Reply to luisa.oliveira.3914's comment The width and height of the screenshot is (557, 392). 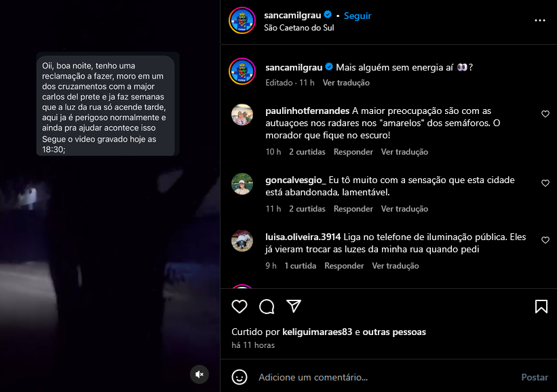pos(344,266)
